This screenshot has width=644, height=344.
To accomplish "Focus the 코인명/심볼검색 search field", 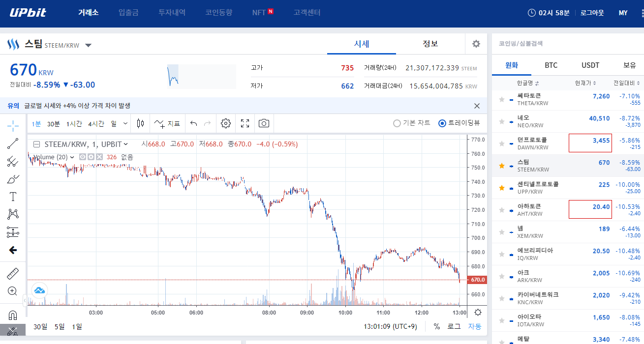I will click(568, 43).
